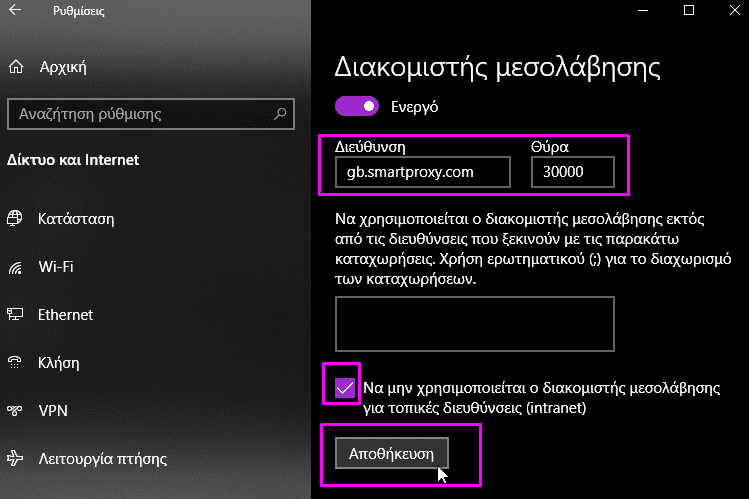This screenshot has width=749, height=499.
Task: Maximize the Ρυθμίσεις window
Action: point(689,10)
